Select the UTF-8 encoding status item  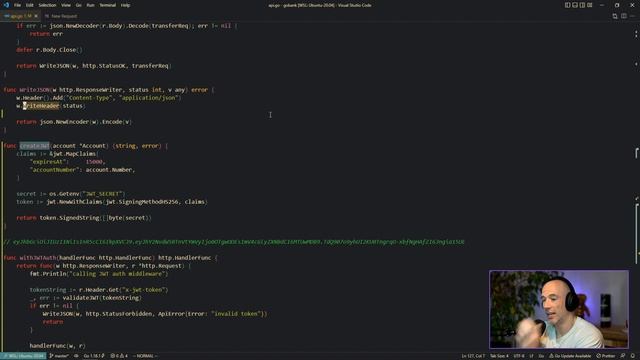(x=519, y=356)
